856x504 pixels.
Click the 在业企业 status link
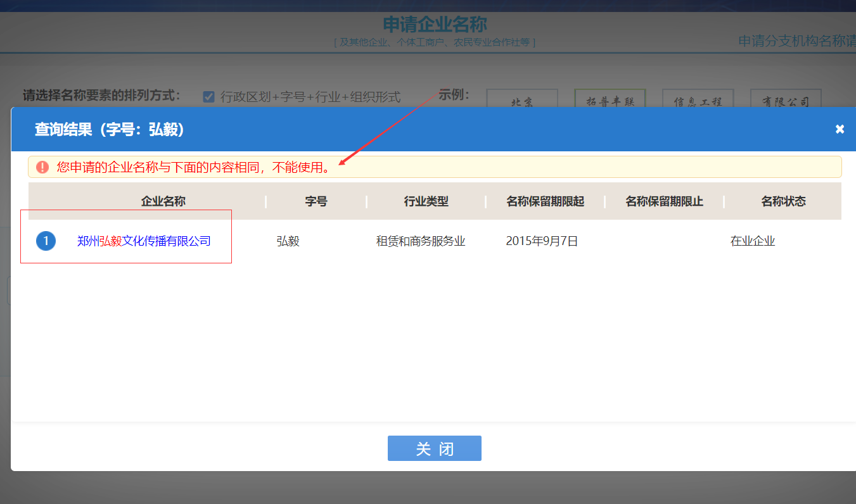(x=753, y=241)
